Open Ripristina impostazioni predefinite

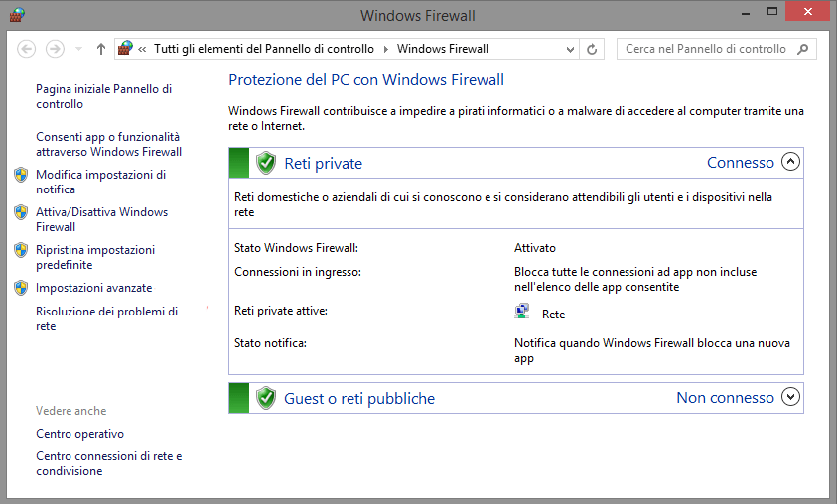pyautogui.click(x=95, y=257)
